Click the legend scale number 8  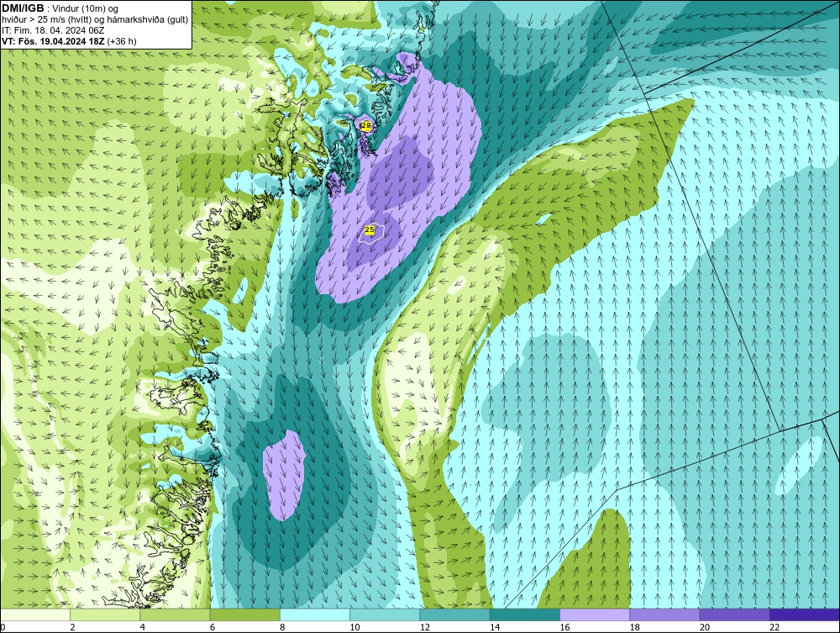pyautogui.click(x=282, y=627)
